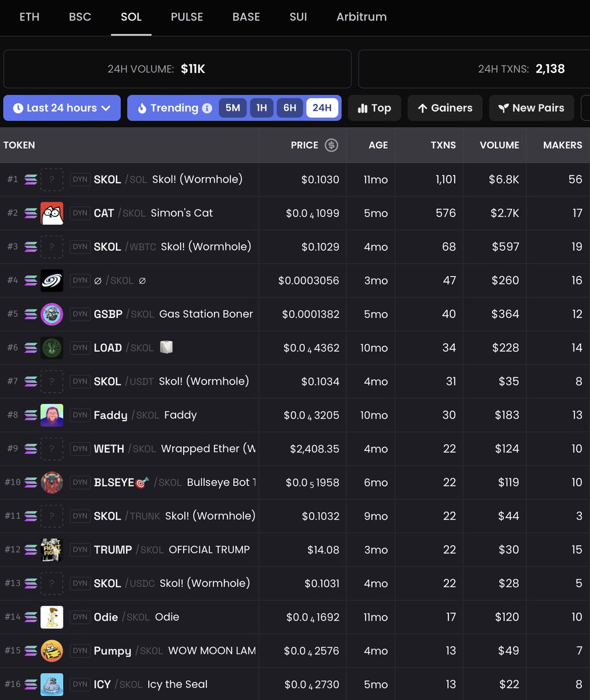This screenshot has width=590, height=700.
Task: Show Gainers list
Action: coord(445,108)
